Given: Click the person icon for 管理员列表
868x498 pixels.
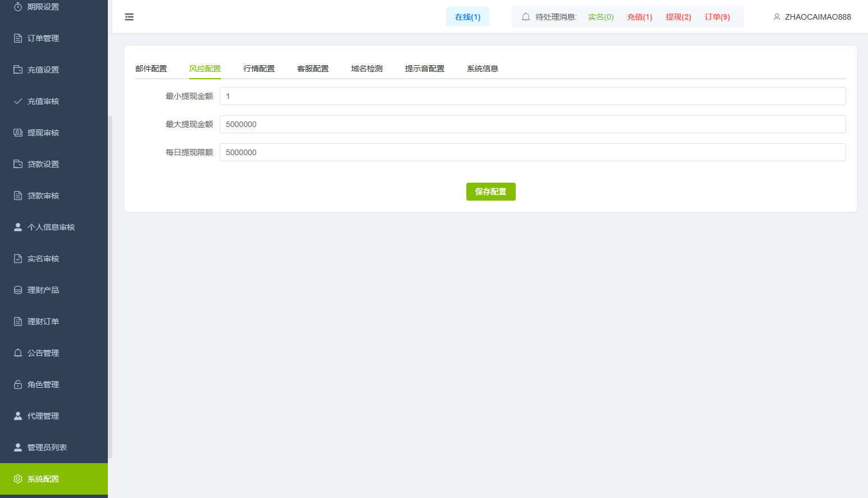Looking at the screenshot, I should [x=18, y=447].
